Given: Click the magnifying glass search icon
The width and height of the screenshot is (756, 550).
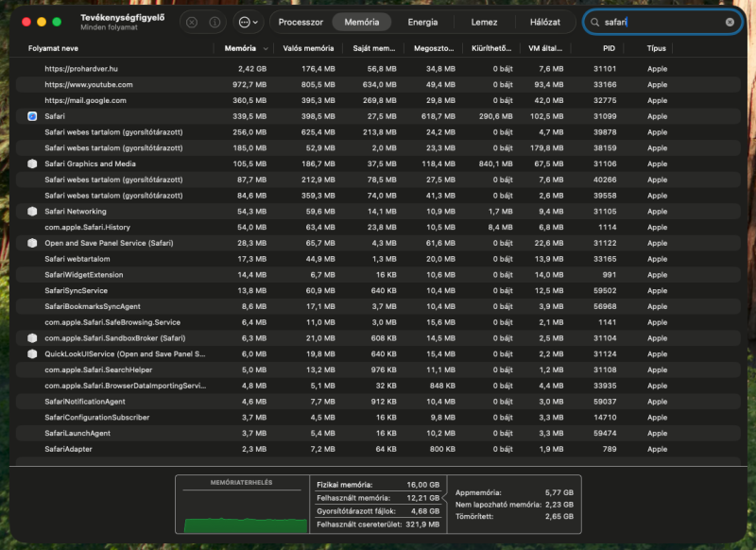Looking at the screenshot, I should [595, 22].
